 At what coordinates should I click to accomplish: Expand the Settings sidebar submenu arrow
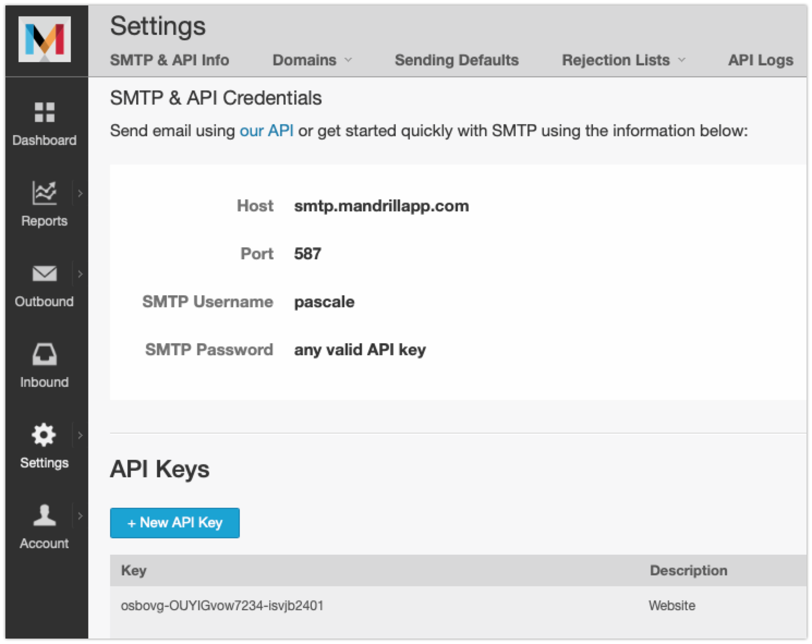80,435
